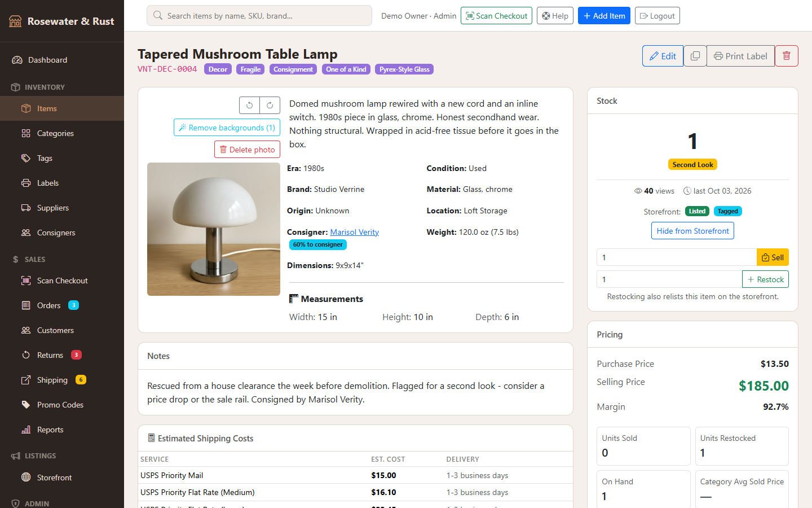Click the duplicate item icon button

(x=695, y=56)
